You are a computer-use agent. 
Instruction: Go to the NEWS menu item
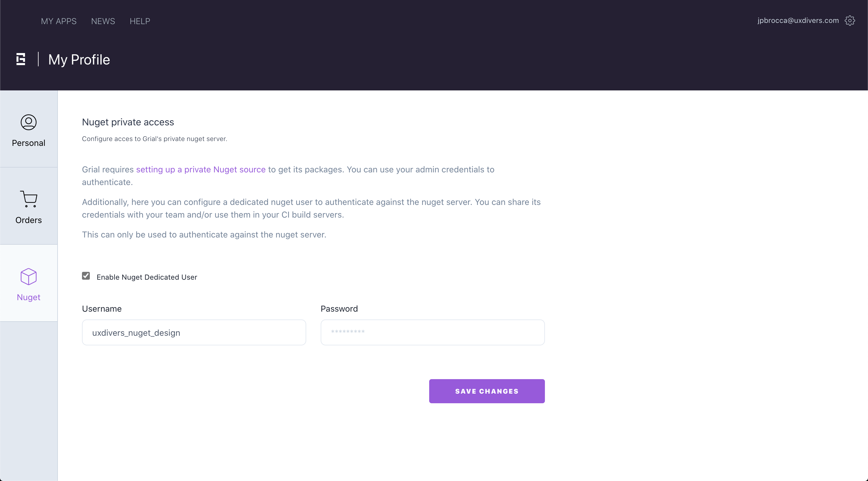tap(103, 21)
